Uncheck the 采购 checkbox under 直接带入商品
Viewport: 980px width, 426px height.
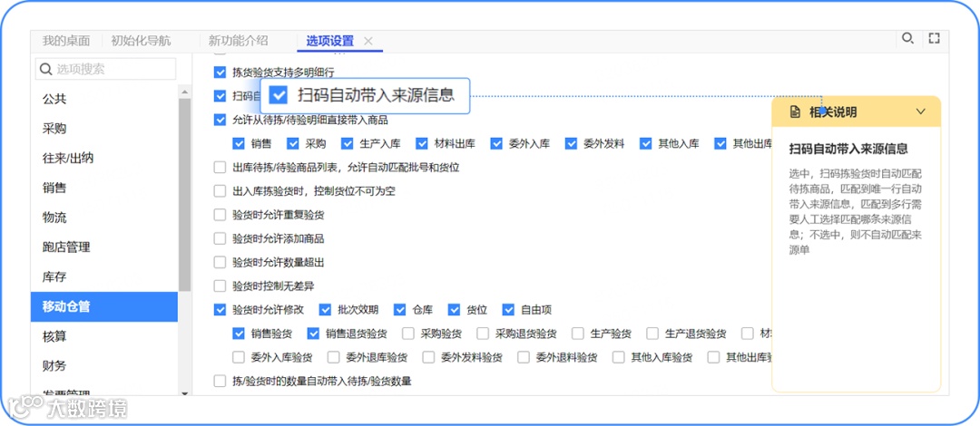click(x=292, y=144)
